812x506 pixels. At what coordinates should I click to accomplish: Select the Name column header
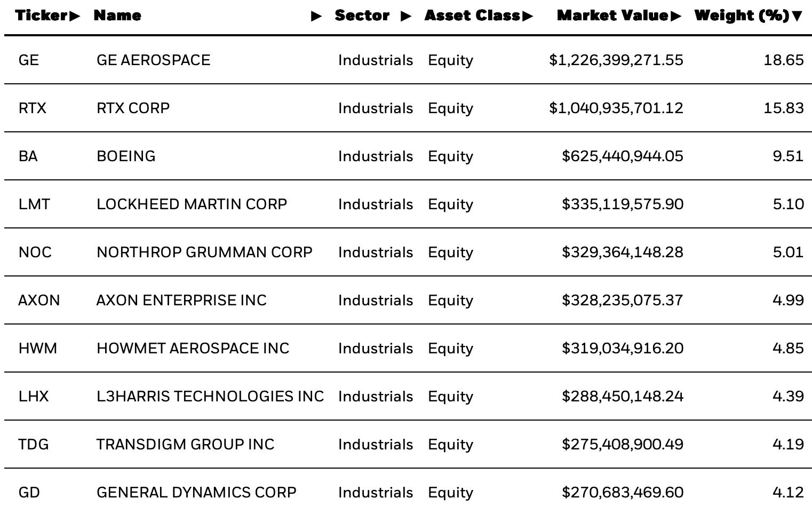click(x=117, y=15)
